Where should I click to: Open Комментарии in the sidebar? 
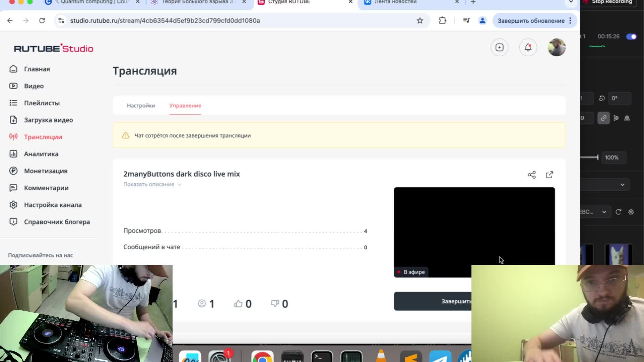tap(46, 188)
